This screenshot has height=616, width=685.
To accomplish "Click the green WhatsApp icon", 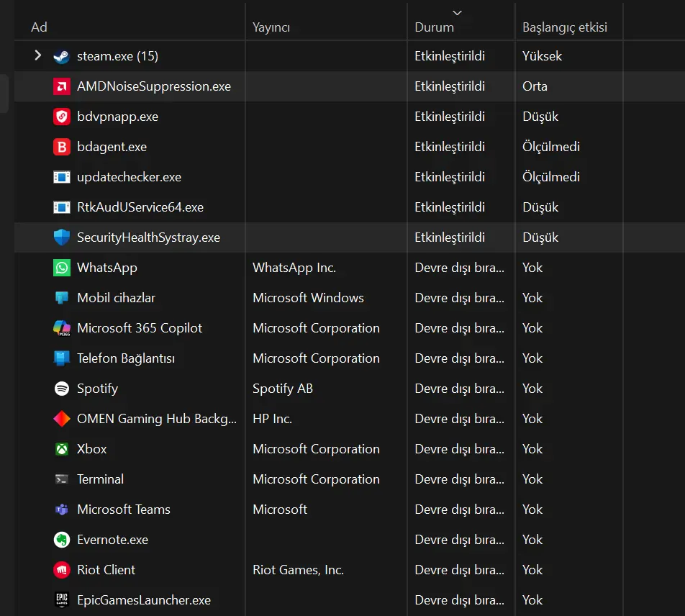I will point(62,268).
